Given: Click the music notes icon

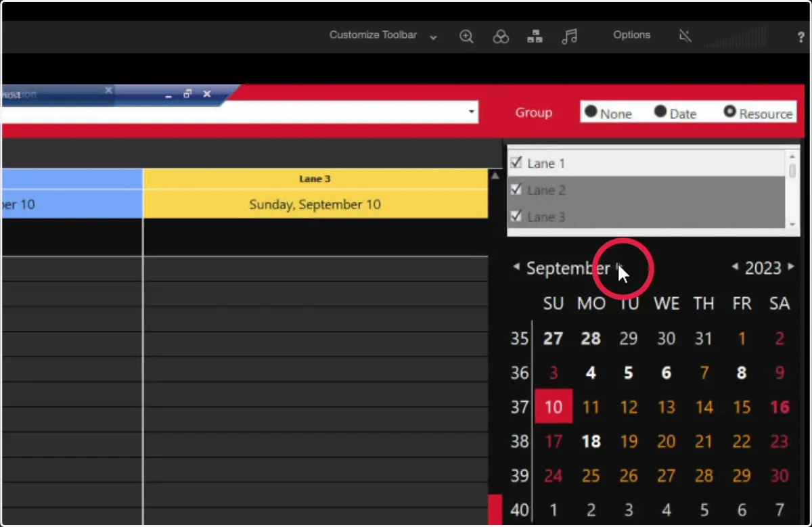Looking at the screenshot, I should (x=569, y=37).
